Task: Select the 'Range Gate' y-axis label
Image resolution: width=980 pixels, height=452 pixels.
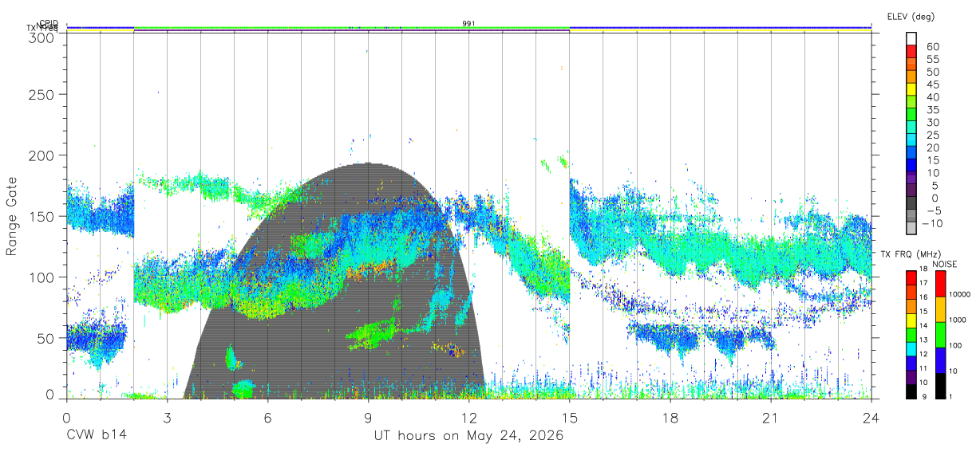Action: [12, 216]
